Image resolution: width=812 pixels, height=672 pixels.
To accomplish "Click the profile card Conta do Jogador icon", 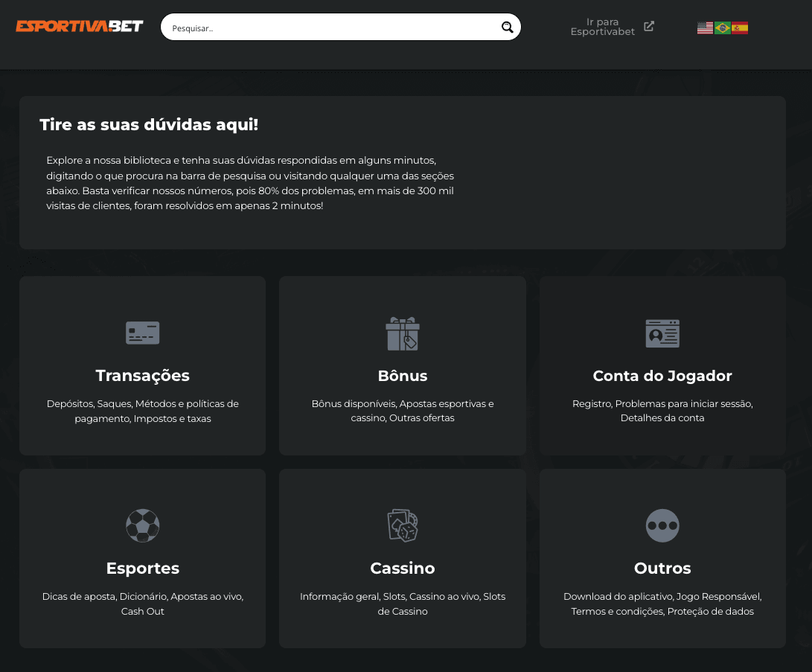I will click(662, 333).
